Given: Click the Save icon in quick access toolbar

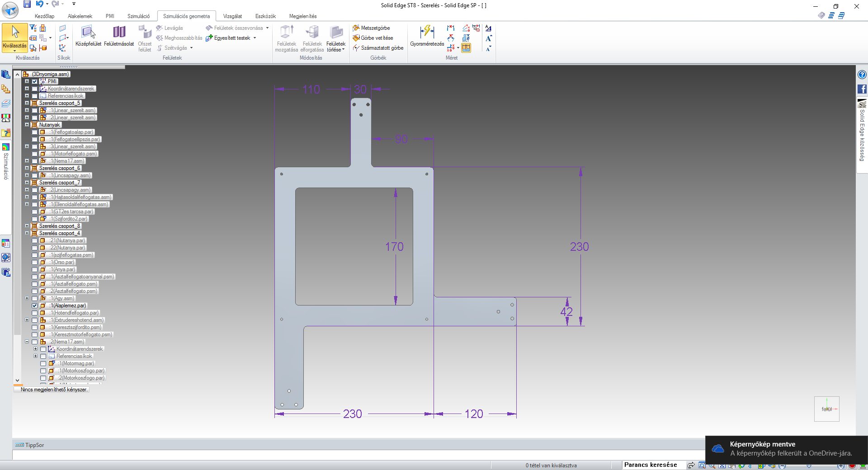Looking at the screenshot, I should (x=27, y=4).
